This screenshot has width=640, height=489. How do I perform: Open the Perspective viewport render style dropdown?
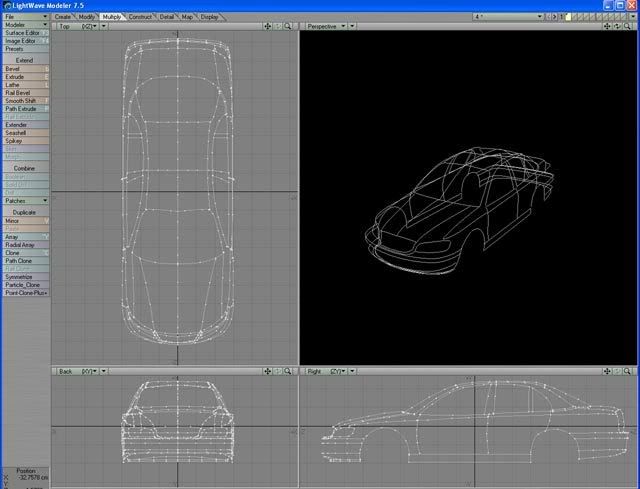(x=352, y=26)
